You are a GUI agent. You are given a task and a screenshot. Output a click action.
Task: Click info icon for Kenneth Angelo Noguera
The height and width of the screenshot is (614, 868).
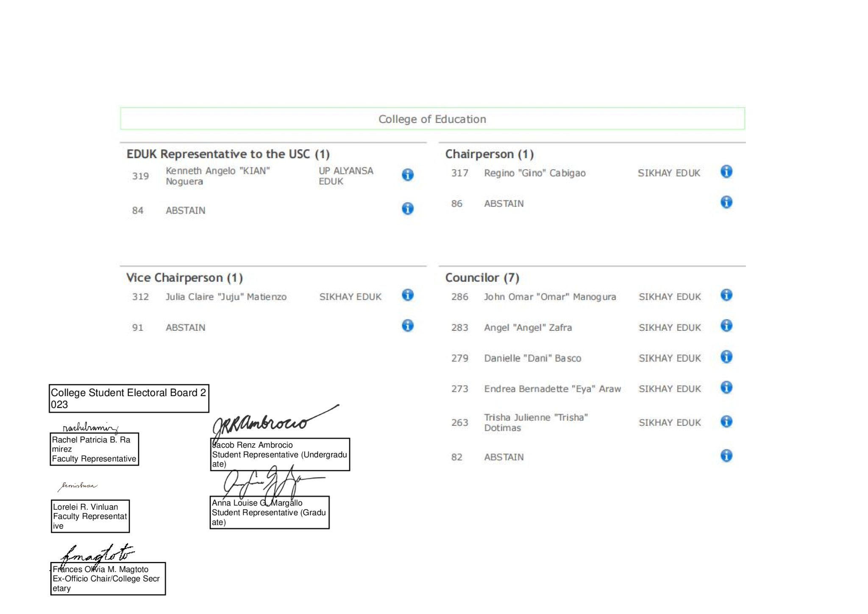(x=407, y=175)
